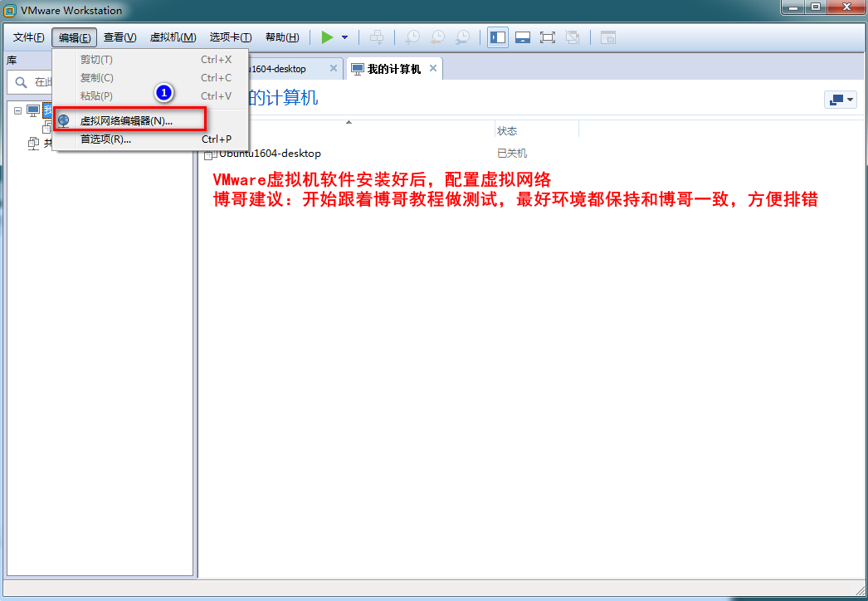Close the 编辑(E) menu
Image resolution: width=868 pixels, height=601 pixels.
pos(74,37)
